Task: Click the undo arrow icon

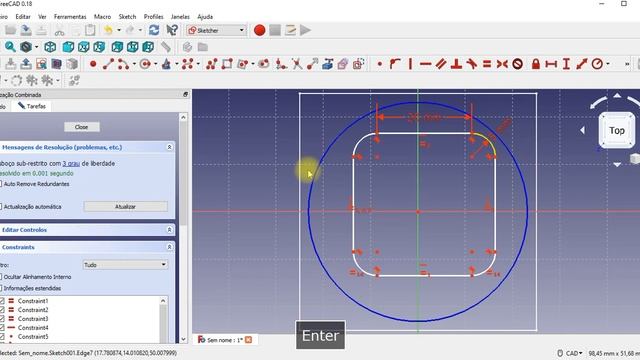Action: pos(108,30)
